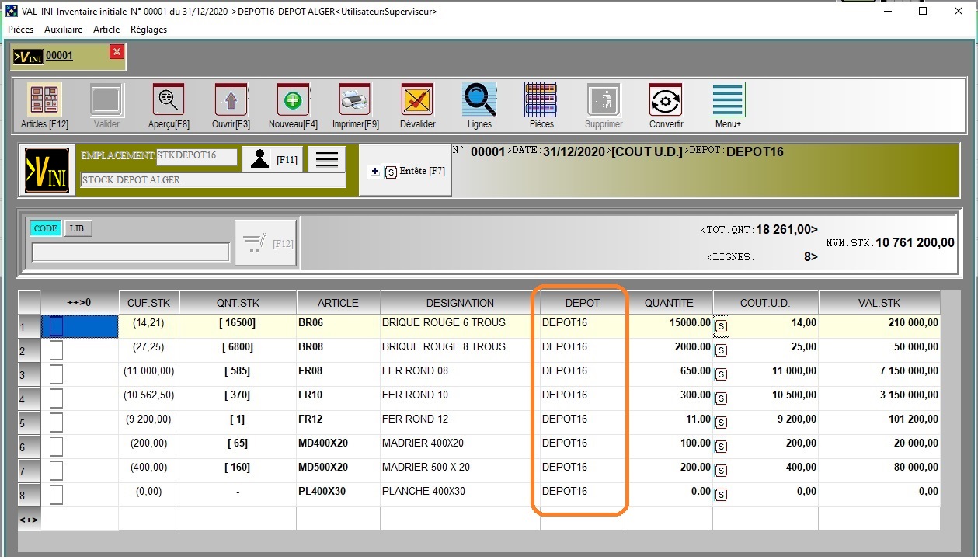Image resolution: width=978 pixels, height=560 pixels.
Task: Click the article code search field
Action: tap(131, 252)
